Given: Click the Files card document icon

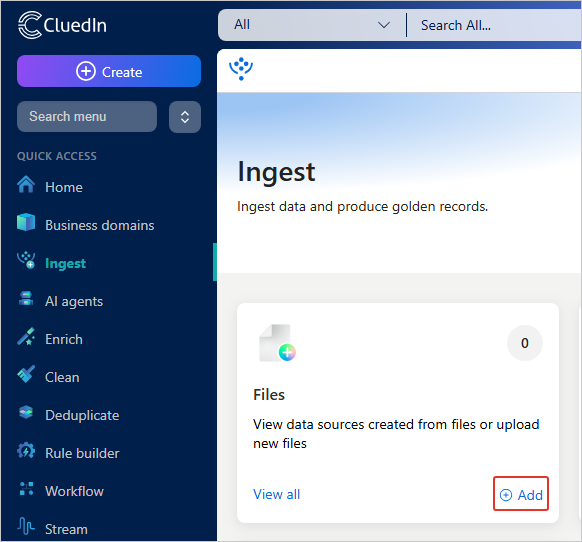Looking at the screenshot, I should (277, 343).
